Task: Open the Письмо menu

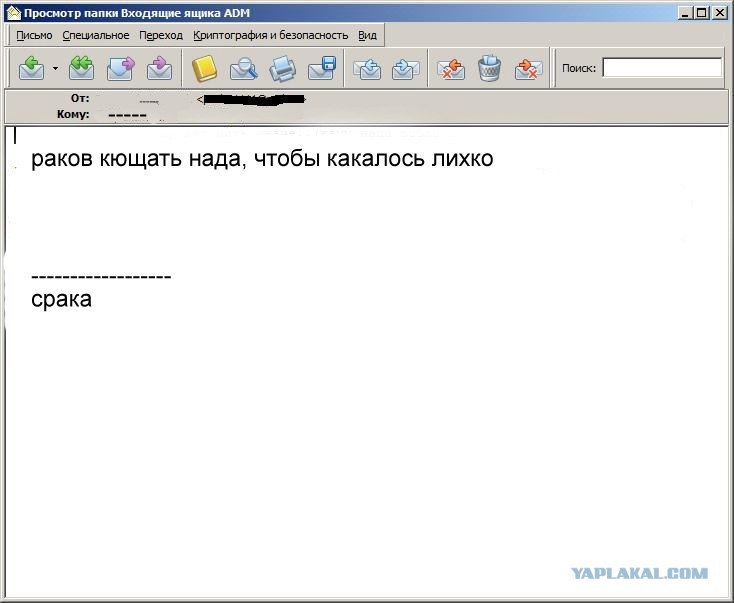Action: [x=34, y=36]
